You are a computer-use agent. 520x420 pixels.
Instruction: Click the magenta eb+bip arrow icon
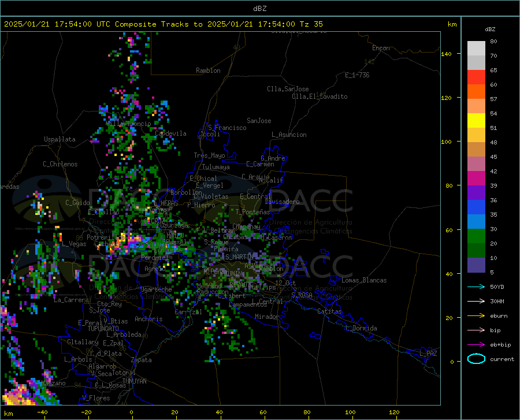(476, 345)
